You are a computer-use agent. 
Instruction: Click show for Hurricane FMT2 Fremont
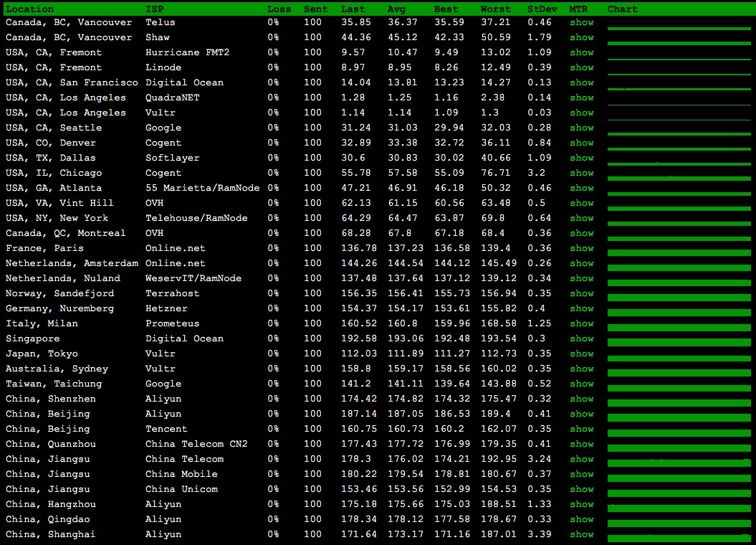[x=581, y=52]
